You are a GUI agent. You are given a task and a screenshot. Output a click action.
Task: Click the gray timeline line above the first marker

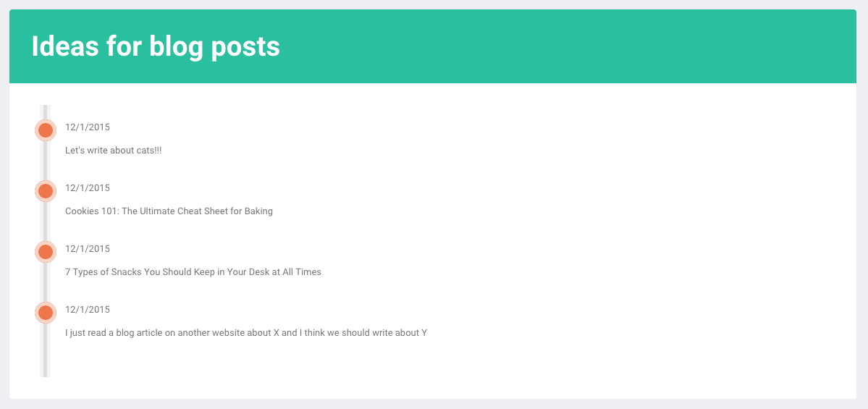pyautogui.click(x=46, y=112)
